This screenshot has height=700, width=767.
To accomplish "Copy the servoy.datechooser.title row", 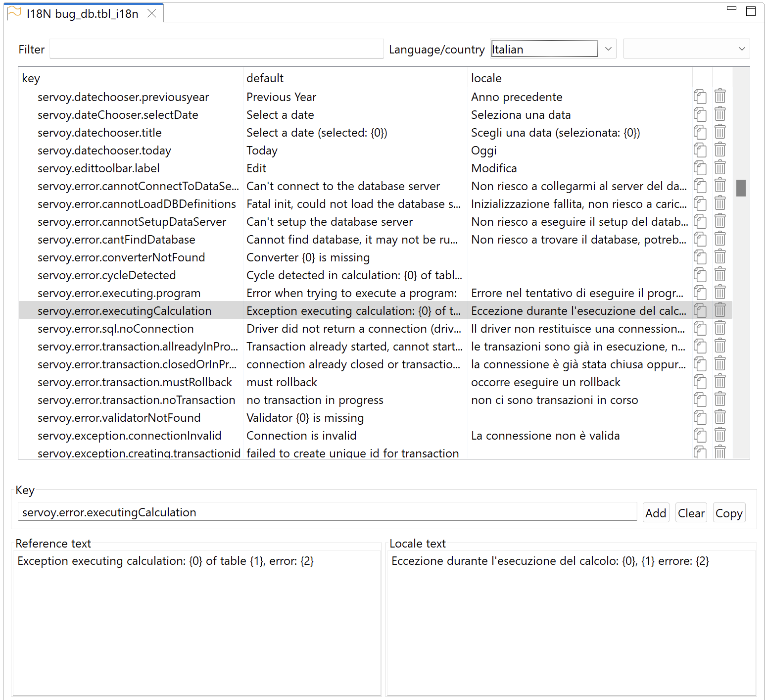I will point(700,132).
